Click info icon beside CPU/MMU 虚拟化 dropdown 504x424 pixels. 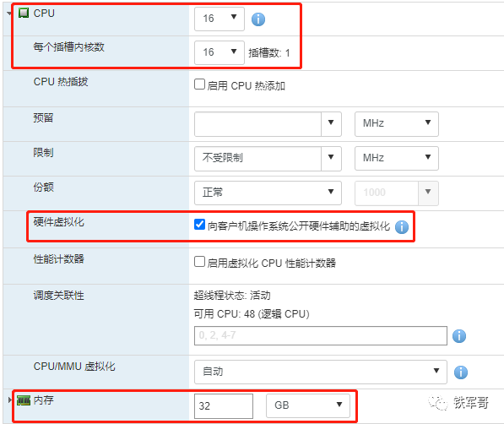pyautogui.click(x=461, y=372)
